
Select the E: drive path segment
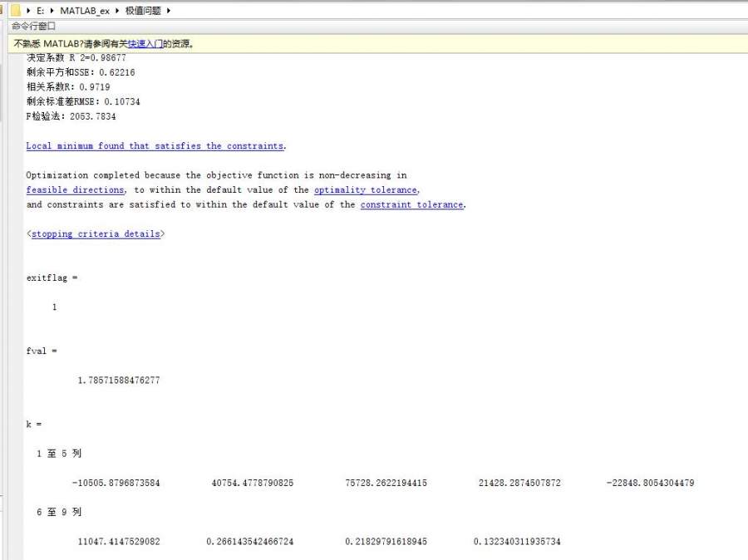coord(41,11)
